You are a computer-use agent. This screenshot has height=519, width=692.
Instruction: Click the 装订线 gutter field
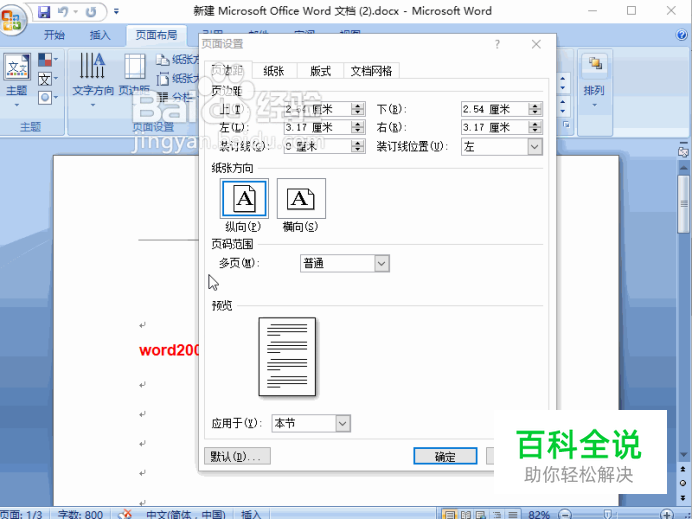click(x=318, y=146)
